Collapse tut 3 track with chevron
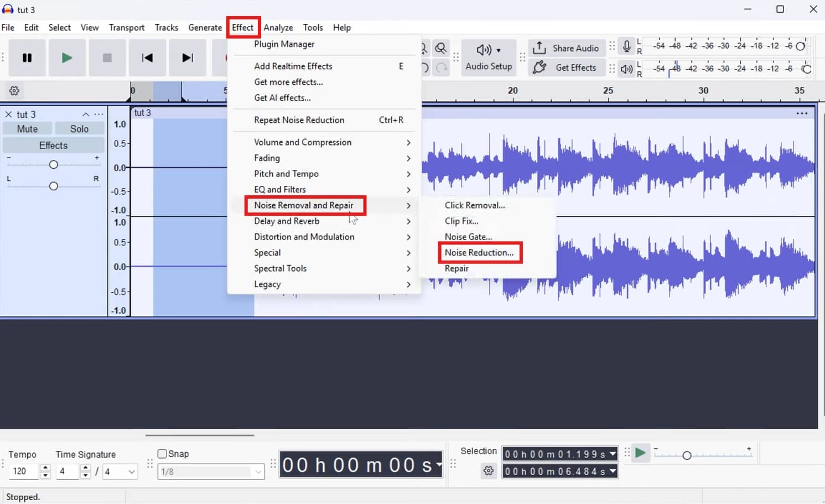The width and height of the screenshot is (825, 504). [x=86, y=115]
